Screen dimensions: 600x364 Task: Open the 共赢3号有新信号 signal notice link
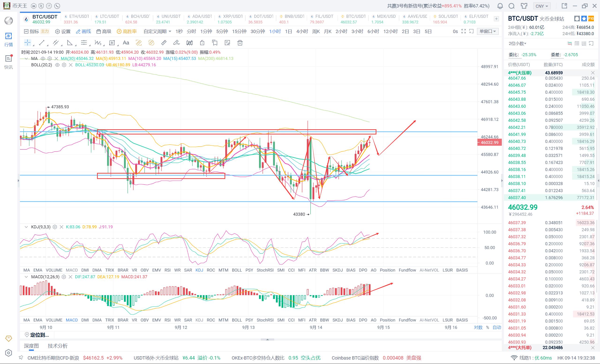pos(438,6)
